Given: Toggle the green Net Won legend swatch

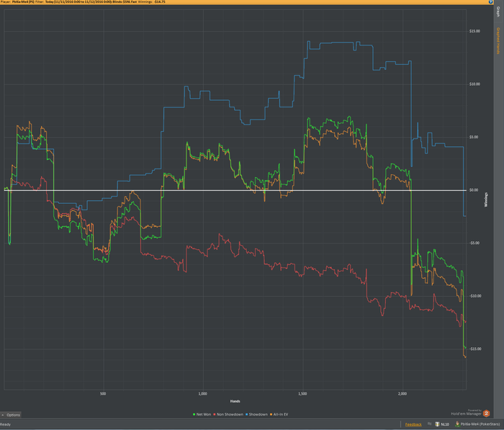Looking at the screenshot, I should [x=194, y=415].
